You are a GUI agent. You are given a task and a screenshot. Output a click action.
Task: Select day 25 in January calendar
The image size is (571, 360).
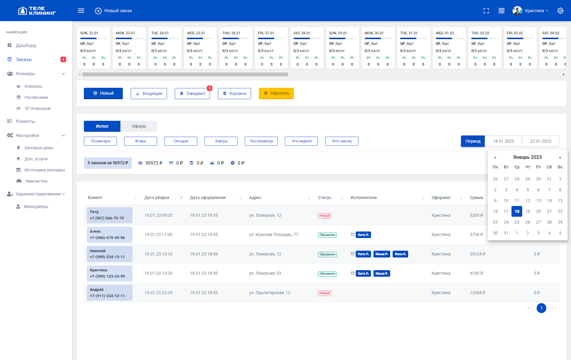pos(516,222)
